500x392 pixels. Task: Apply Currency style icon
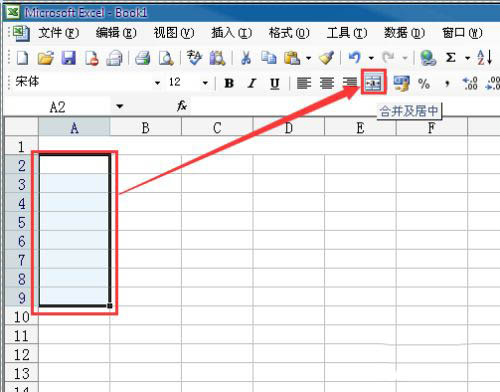click(x=401, y=83)
